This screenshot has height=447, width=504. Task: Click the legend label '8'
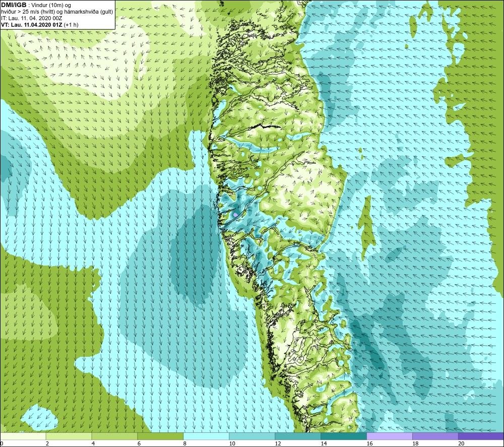[185, 443]
